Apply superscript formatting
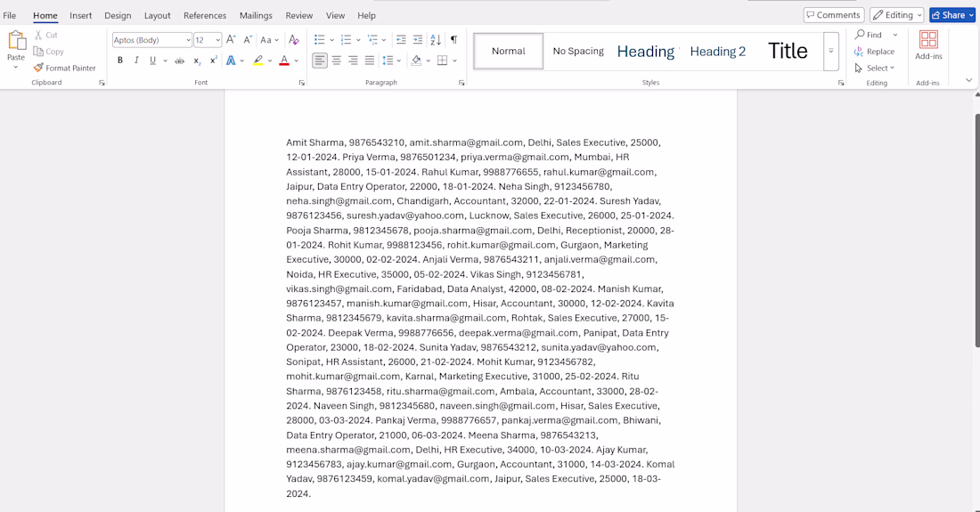980x512 pixels. coord(213,61)
